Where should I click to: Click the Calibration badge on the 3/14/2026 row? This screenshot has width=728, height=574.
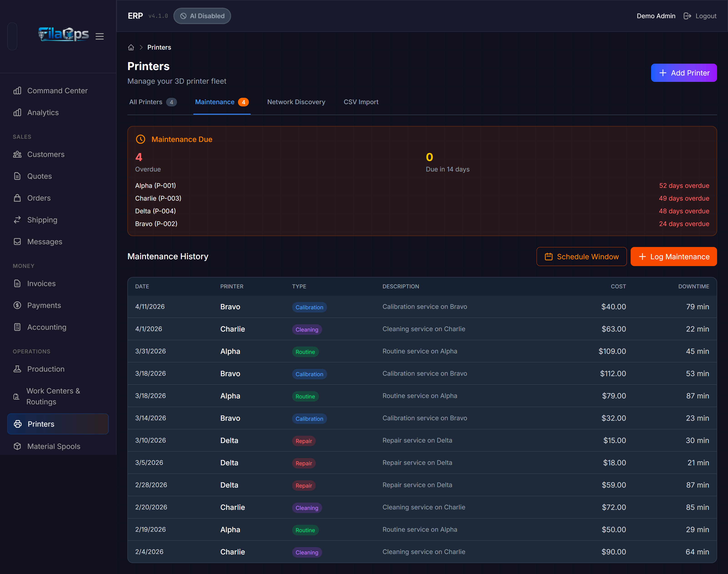pos(309,419)
